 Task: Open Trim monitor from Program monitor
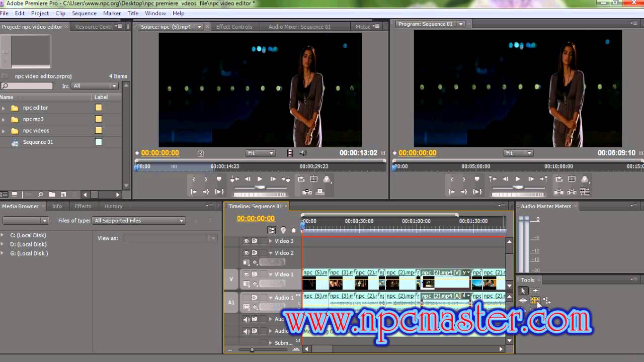click(585, 192)
